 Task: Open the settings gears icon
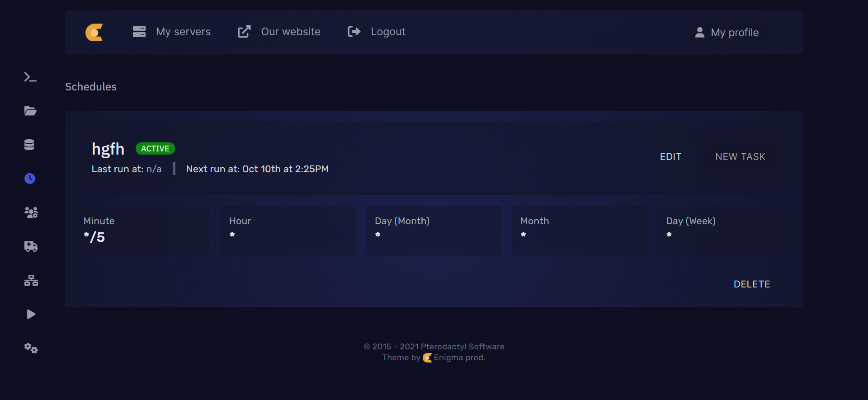point(31,348)
